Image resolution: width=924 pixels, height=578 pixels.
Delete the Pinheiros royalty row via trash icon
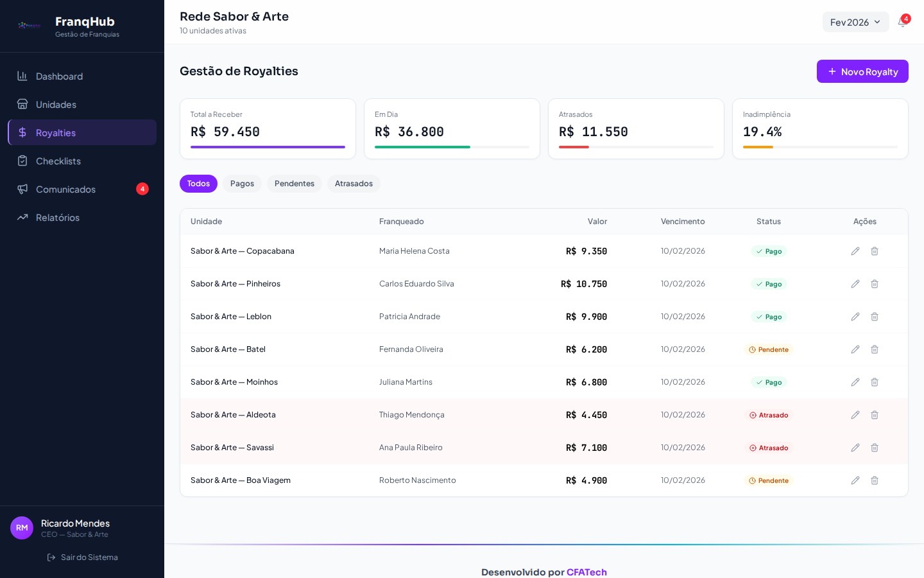click(x=874, y=284)
